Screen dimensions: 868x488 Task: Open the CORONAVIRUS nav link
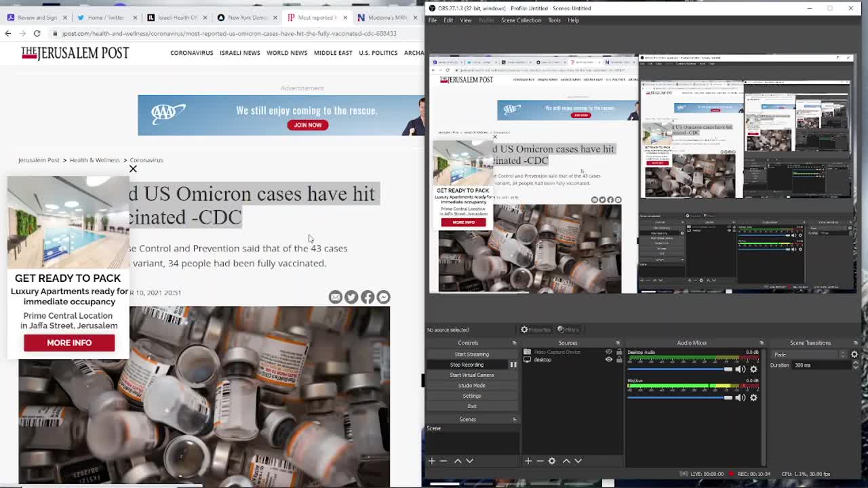click(x=191, y=53)
